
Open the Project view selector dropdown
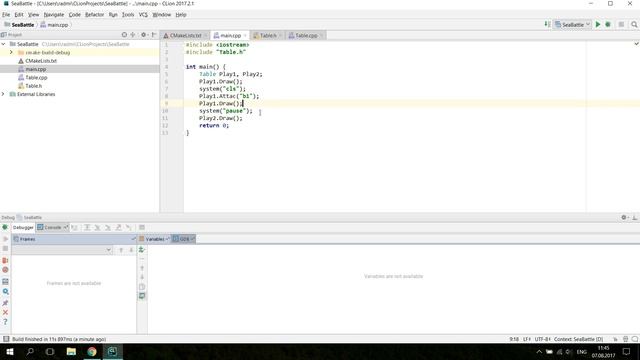(x=11, y=35)
